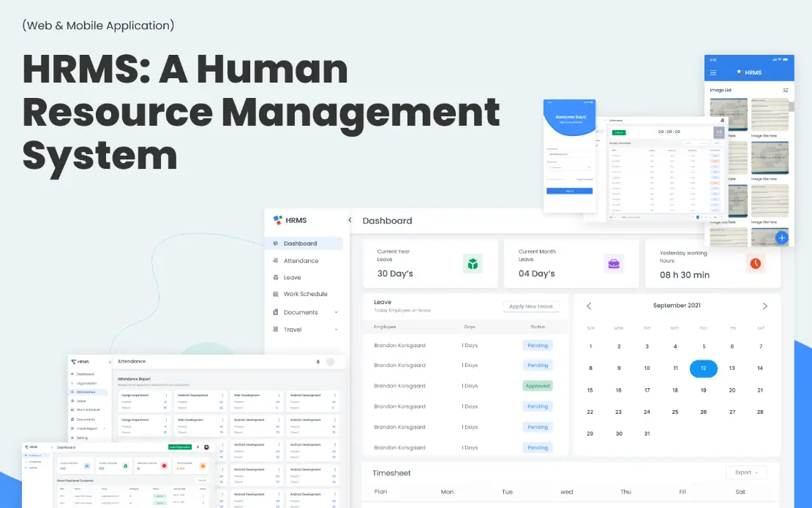
Task: Click the orange clock working hours icon
Action: pyautogui.click(x=755, y=263)
